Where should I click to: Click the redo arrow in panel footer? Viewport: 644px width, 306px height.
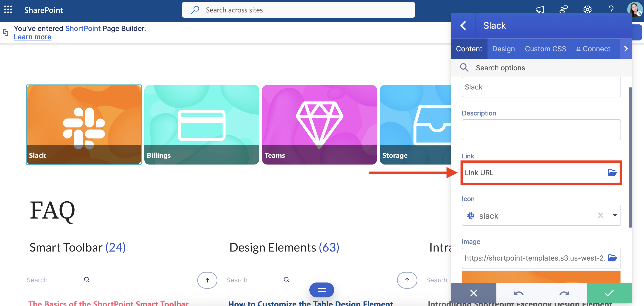pyautogui.click(x=564, y=293)
